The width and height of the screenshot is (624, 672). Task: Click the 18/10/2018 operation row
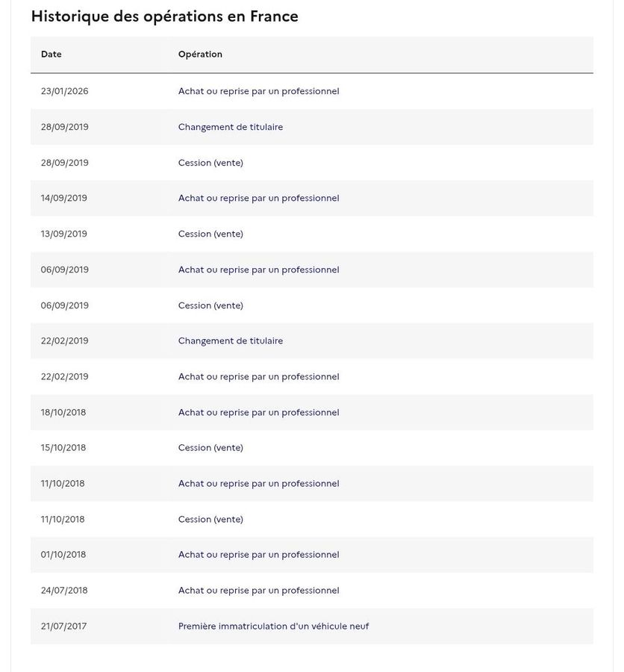coord(312,412)
